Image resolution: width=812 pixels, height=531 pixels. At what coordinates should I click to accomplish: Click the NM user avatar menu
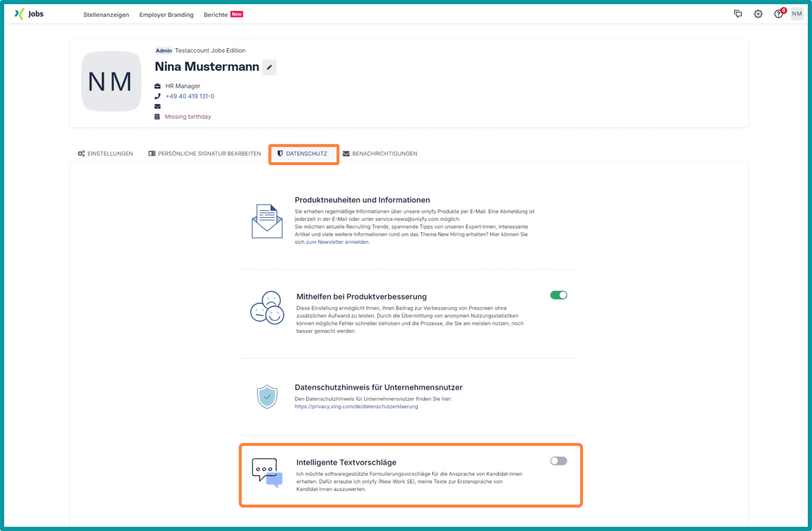(797, 14)
